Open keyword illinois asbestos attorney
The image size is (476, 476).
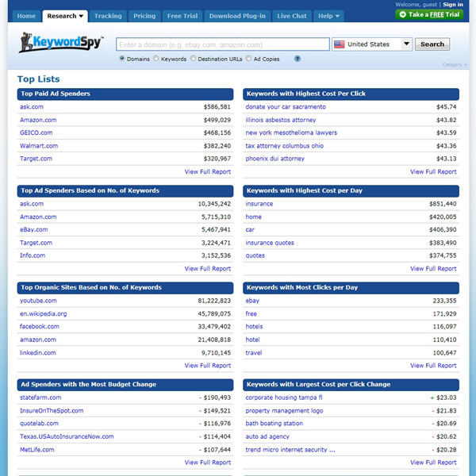[281, 120]
